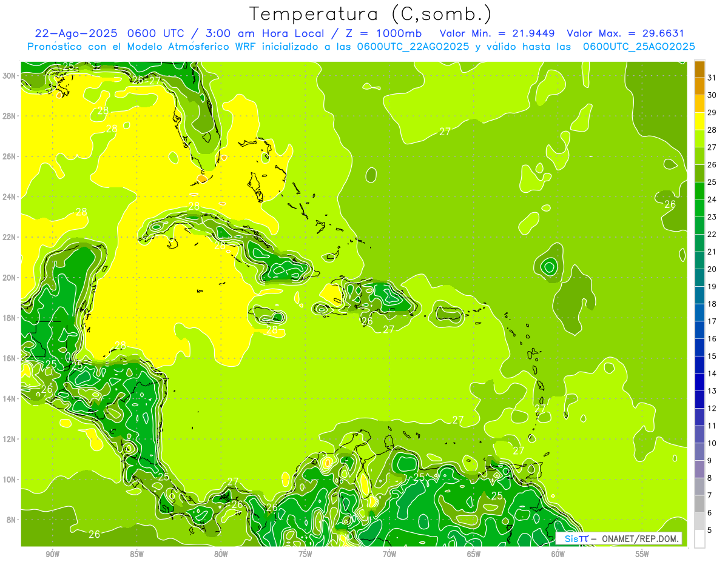The width and height of the screenshot is (728, 562).
Task: Click the longitude axis label '70W'
Action: pyautogui.click(x=389, y=554)
